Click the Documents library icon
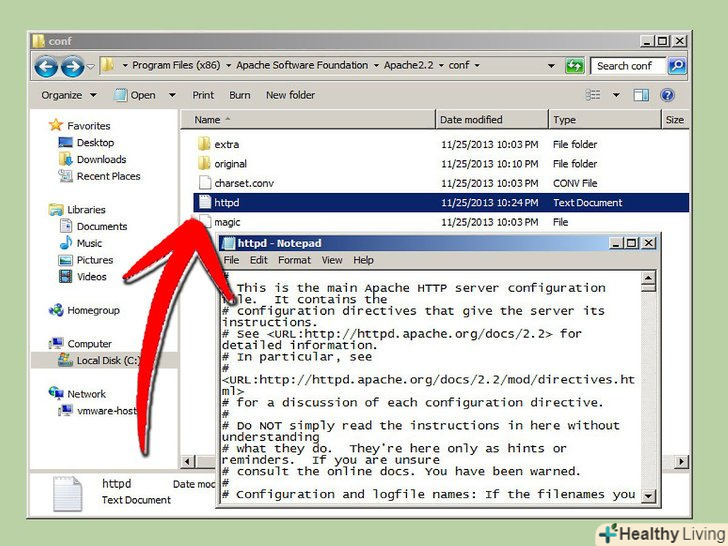This screenshot has height=546, width=728. point(65,226)
